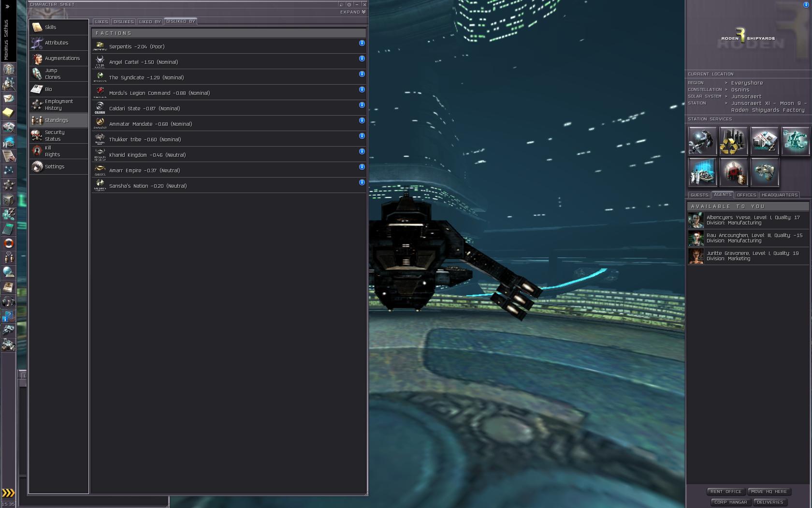The height and width of the screenshot is (508, 812).
Task: Open character sheet icon in the sidebar
Action: point(8,69)
